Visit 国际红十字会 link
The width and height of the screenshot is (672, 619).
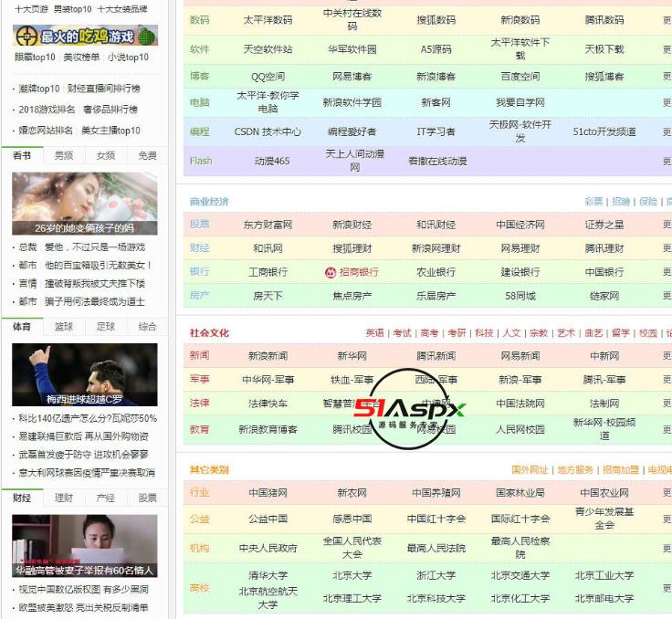tap(520, 519)
